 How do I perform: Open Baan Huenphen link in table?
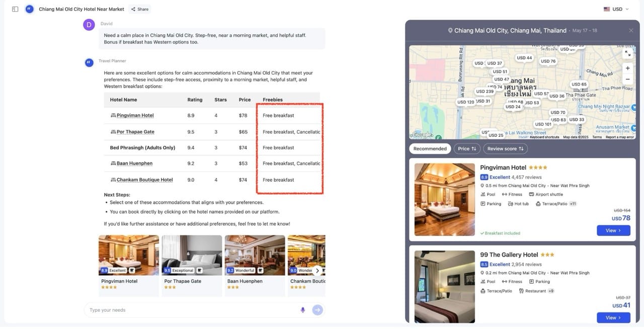(x=134, y=163)
